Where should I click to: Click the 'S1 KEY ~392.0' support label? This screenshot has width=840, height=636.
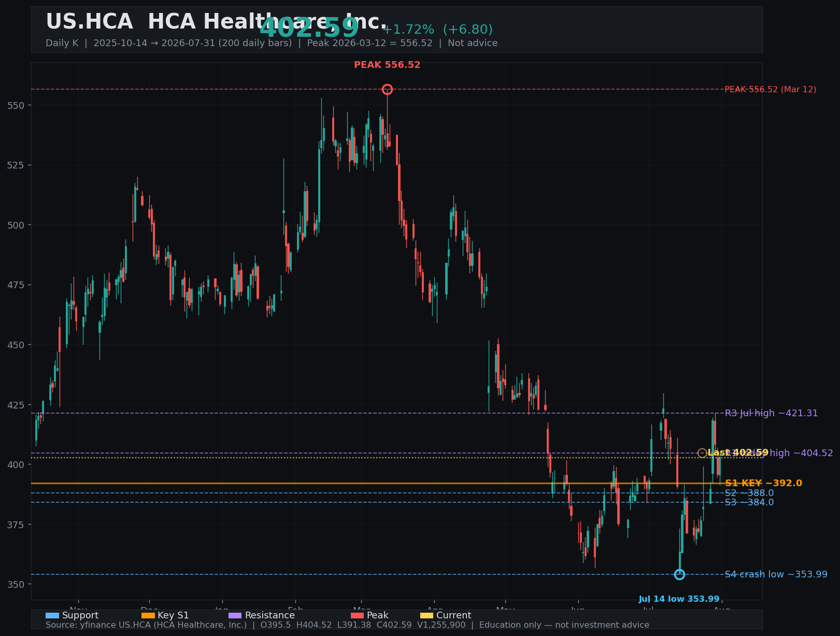(763, 483)
